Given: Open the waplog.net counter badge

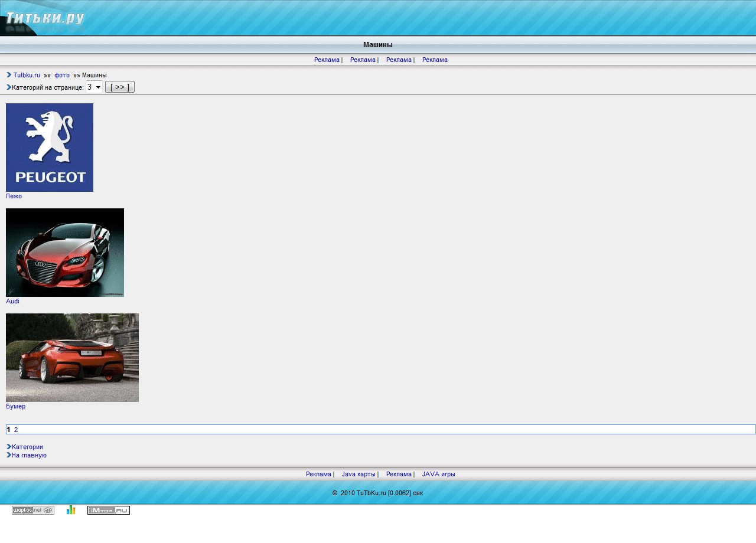Looking at the screenshot, I should [33, 510].
